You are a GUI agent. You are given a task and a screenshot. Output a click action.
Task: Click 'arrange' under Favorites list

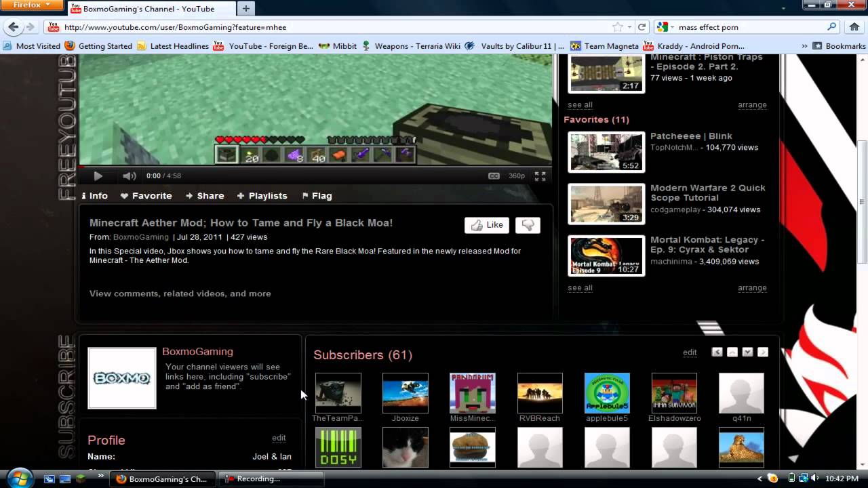click(x=752, y=288)
